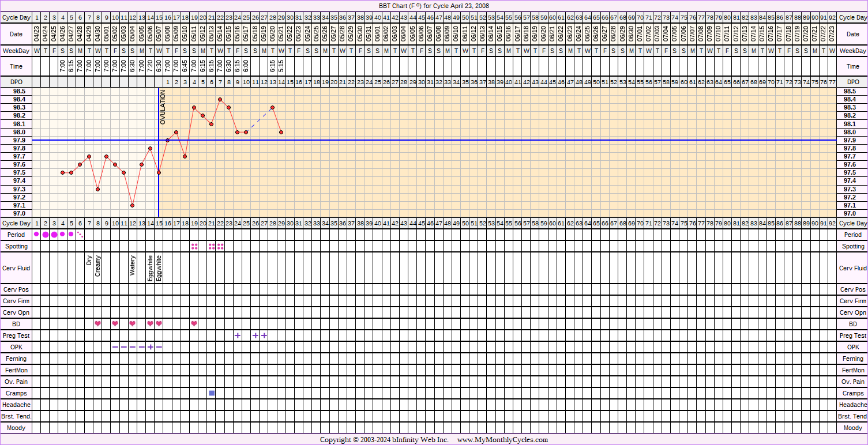Click the date '04/23' in the Date row
Screen dimensions: 868x445
(x=37, y=34)
